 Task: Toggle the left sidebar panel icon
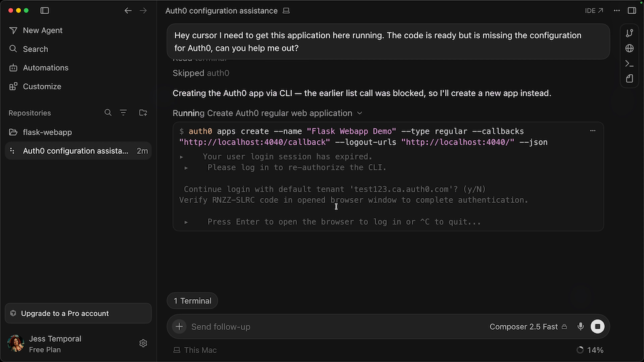[45, 10]
